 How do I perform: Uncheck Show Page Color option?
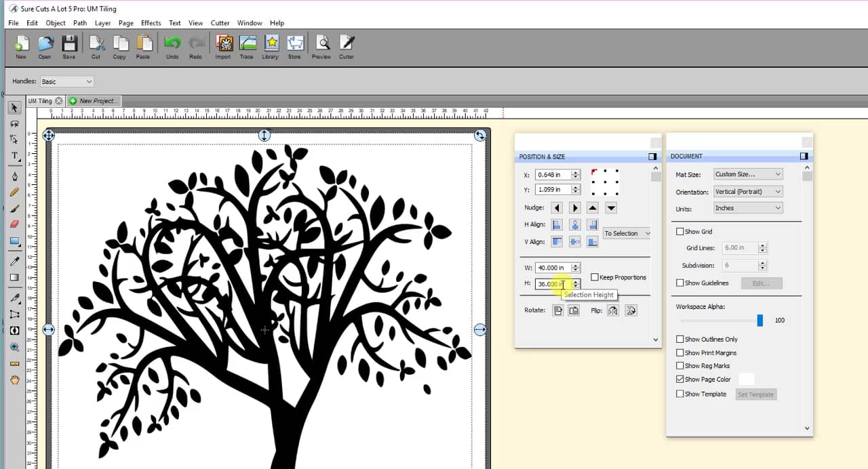(x=680, y=380)
